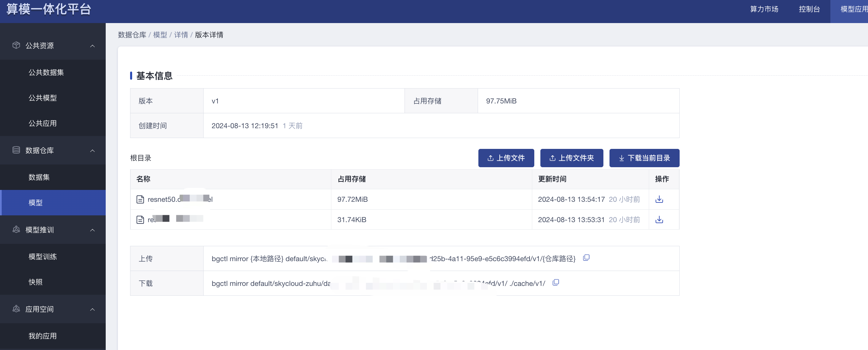Go to 模型 breadcrumb link

tap(160, 35)
